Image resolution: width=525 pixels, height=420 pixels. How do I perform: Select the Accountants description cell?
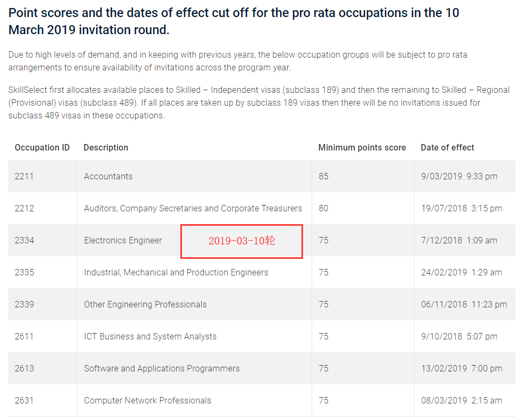108,176
